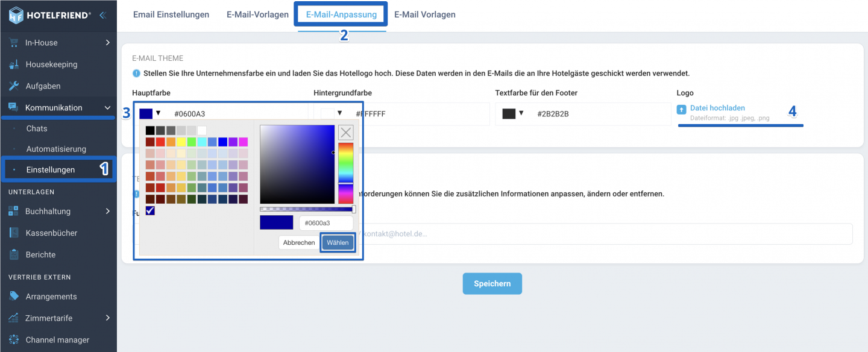Viewport: 868px width, 352px height.
Task: Click the Hauptfarbe dark blue swatch
Action: [146, 113]
